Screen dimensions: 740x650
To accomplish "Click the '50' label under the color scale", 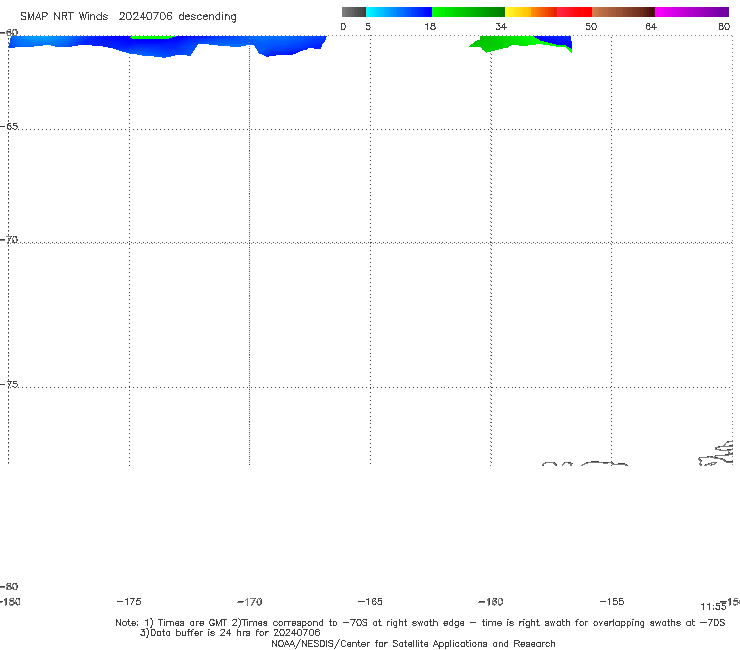I will coord(591,27).
